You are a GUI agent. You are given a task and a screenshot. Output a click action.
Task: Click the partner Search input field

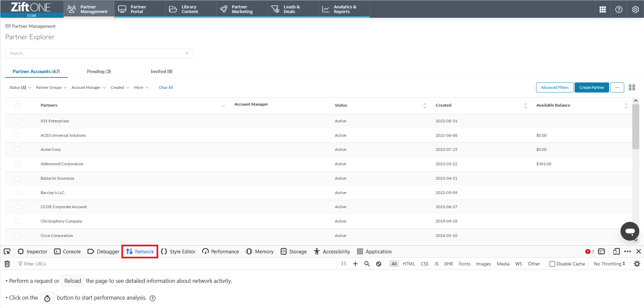pos(96,53)
